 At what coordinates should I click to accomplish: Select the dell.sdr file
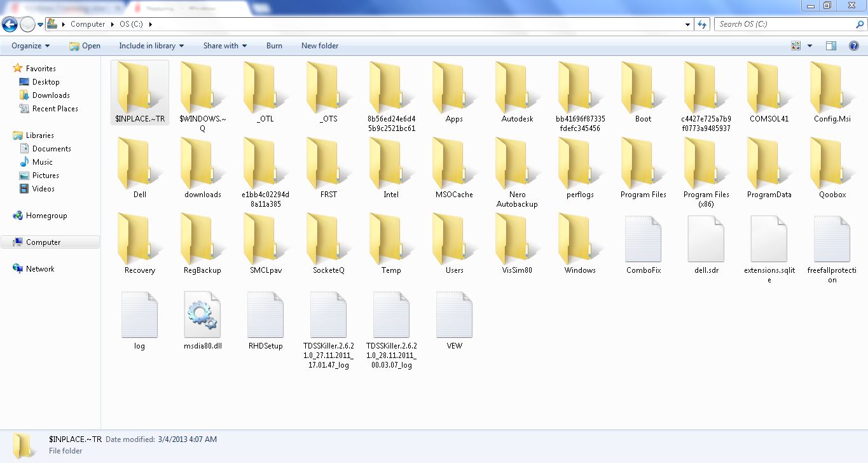pyautogui.click(x=706, y=245)
